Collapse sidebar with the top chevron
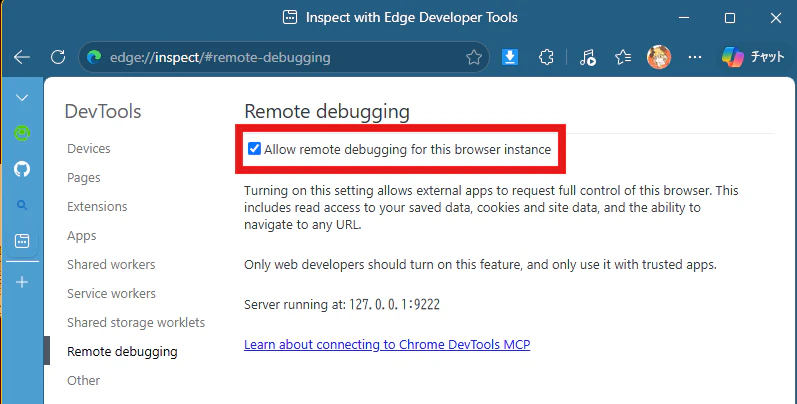 pos(22,98)
